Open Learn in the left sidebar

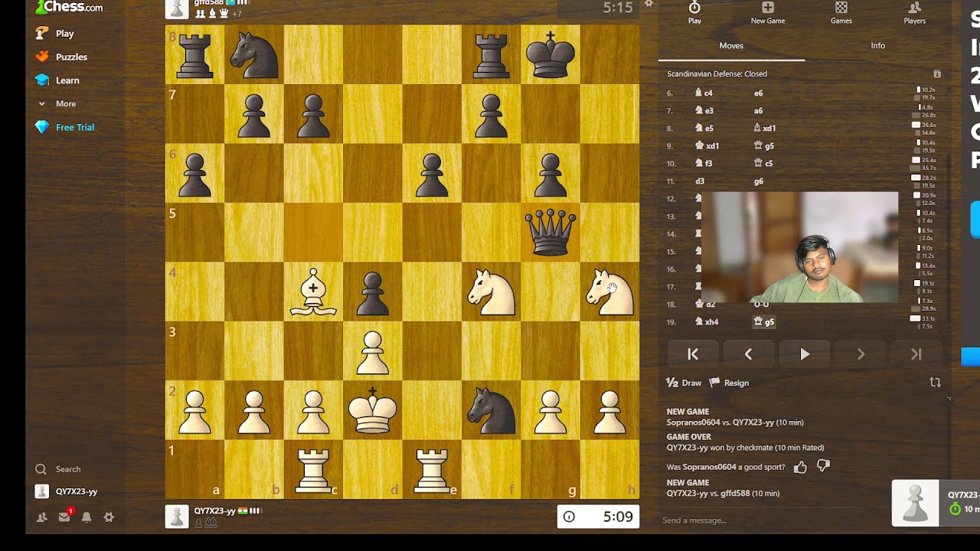pos(57,80)
